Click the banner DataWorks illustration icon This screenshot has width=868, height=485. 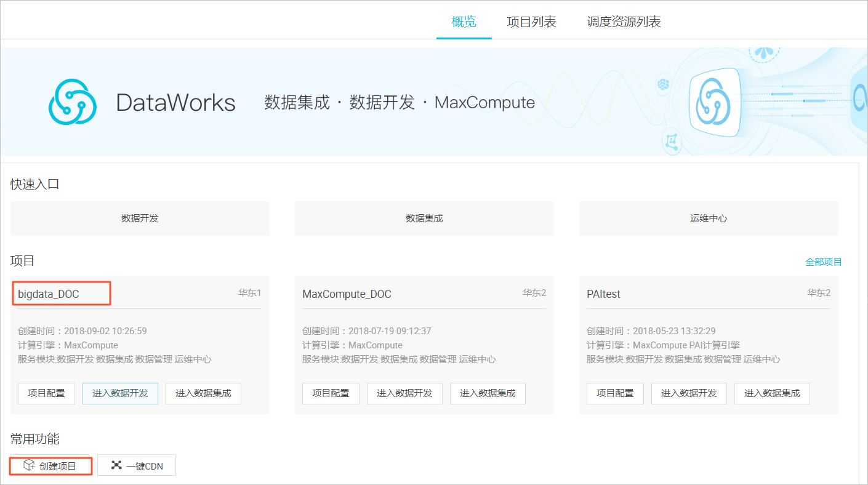pyautogui.click(x=715, y=103)
